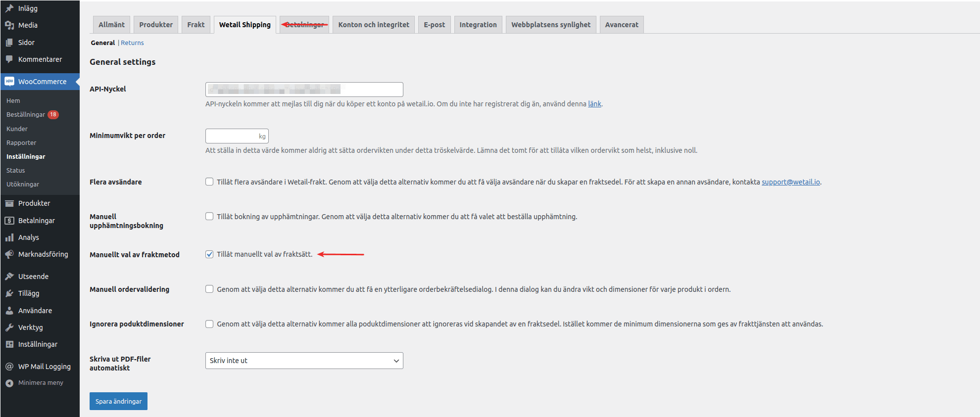Open the Returns sub-section link
This screenshot has width=980, height=417.
(132, 43)
